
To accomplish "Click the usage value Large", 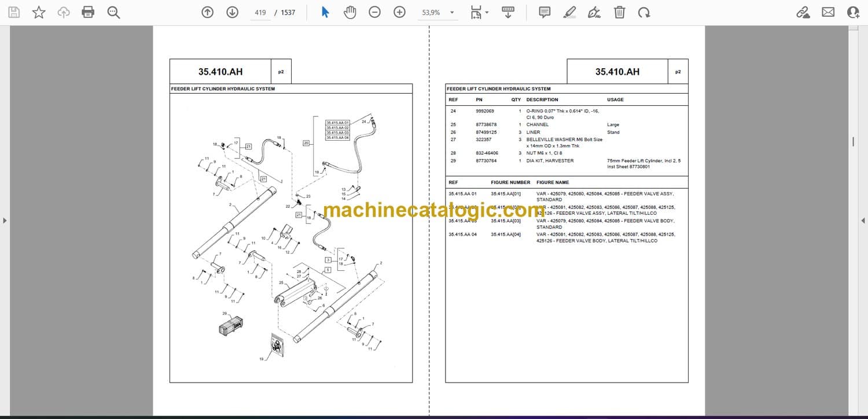I will coord(613,125).
